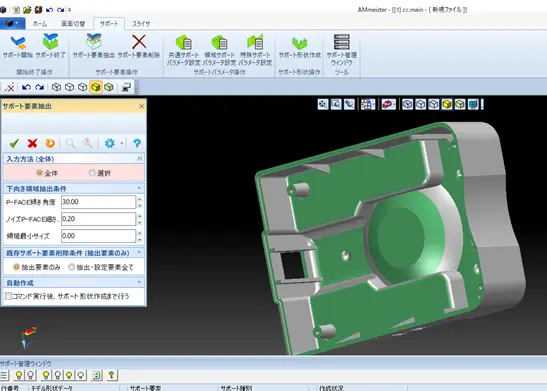Open the dropdown arrow next to the gear
The image size is (547, 391).
click(x=122, y=143)
